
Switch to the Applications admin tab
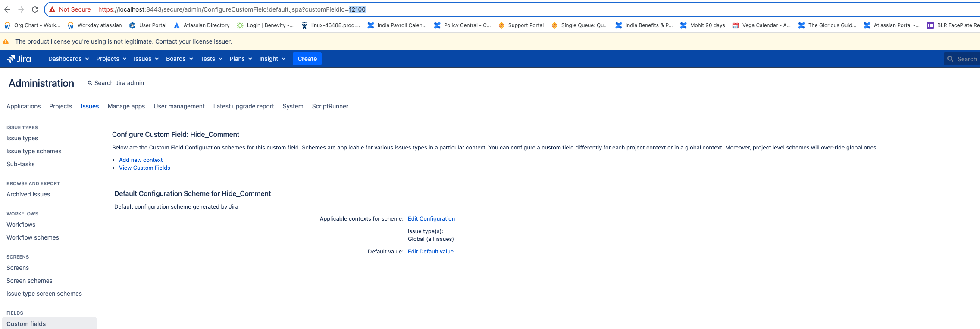point(24,106)
